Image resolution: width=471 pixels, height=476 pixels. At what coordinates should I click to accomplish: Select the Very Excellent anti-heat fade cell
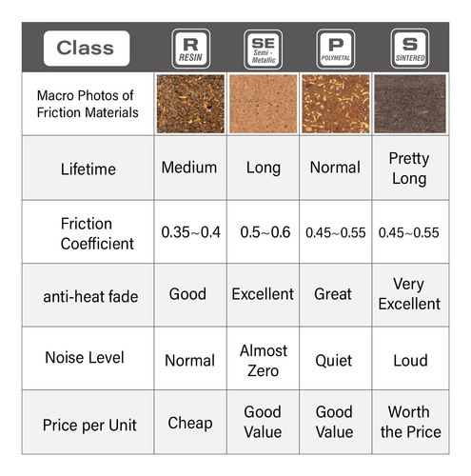click(x=410, y=295)
